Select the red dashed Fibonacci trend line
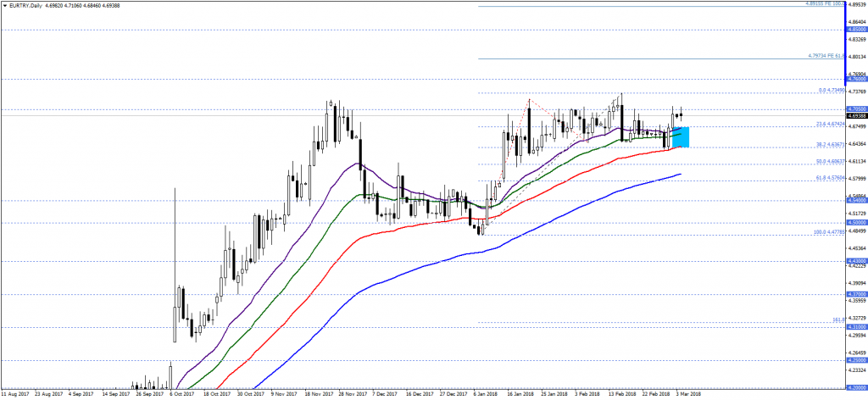Viewport: 868px width, 400px height. pos(520,125)
